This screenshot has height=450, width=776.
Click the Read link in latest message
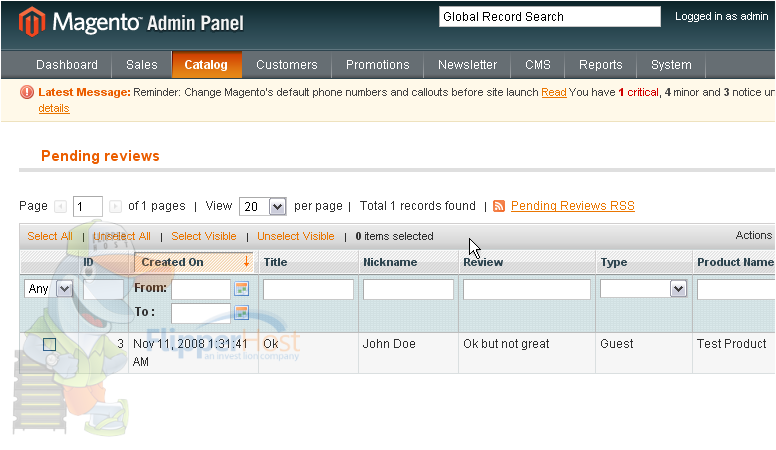(554, 93)
